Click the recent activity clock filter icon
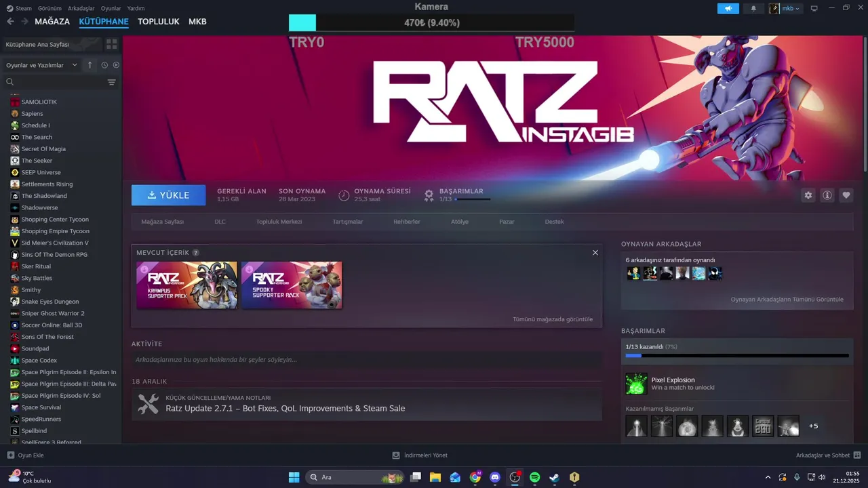This screenshot has width=868, height=488. click(104, 65)
